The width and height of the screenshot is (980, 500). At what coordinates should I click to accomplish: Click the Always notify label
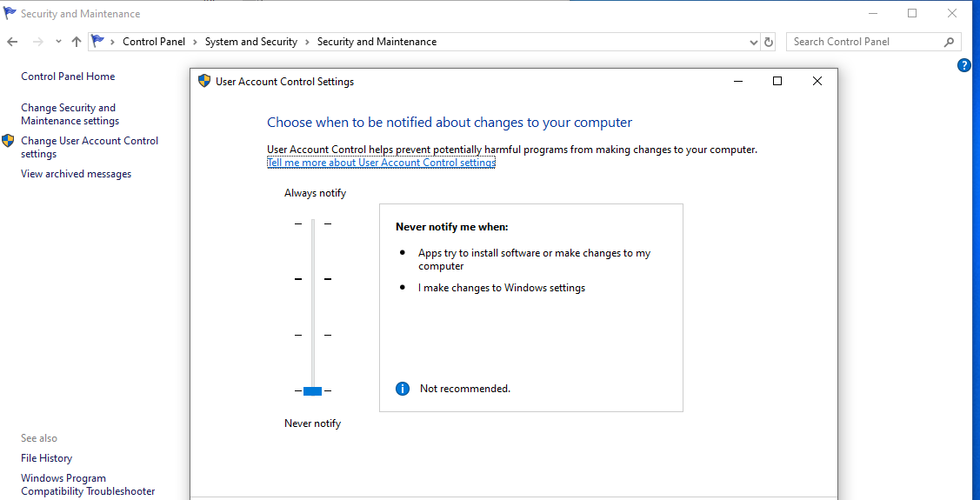[315, 193]
